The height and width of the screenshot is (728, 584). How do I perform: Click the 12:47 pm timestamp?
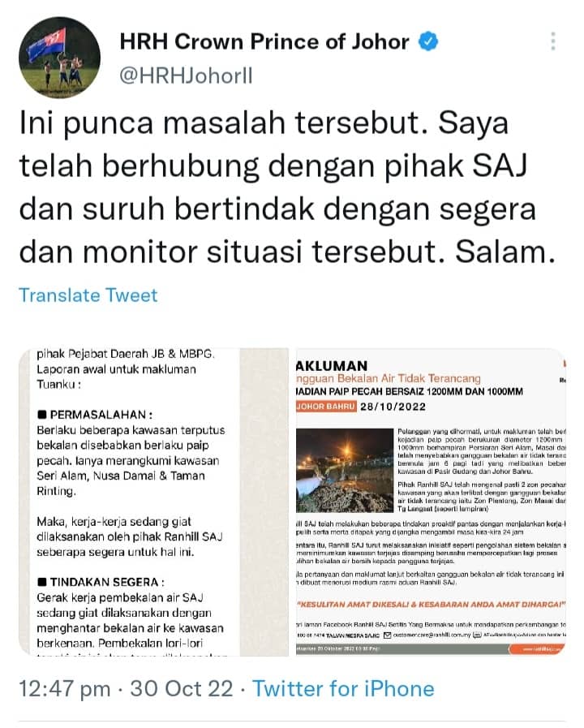click(64, 688)
